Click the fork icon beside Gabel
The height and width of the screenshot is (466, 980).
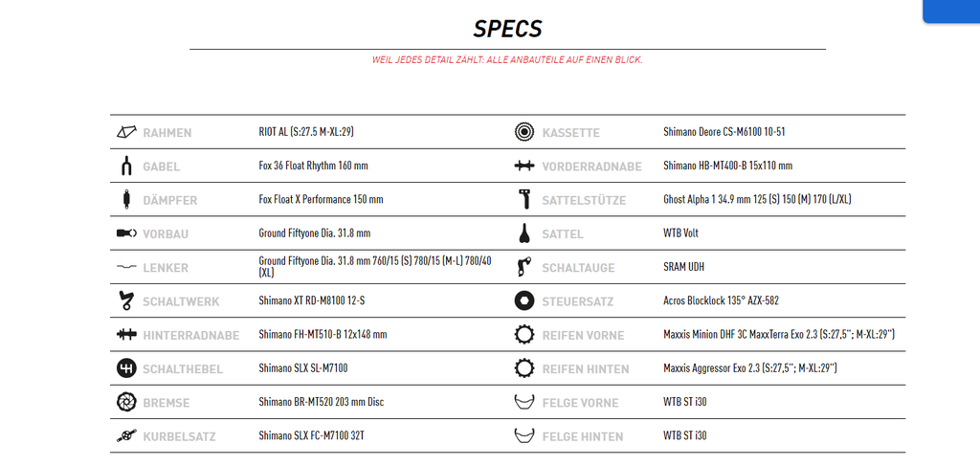[x=126, y=166]
